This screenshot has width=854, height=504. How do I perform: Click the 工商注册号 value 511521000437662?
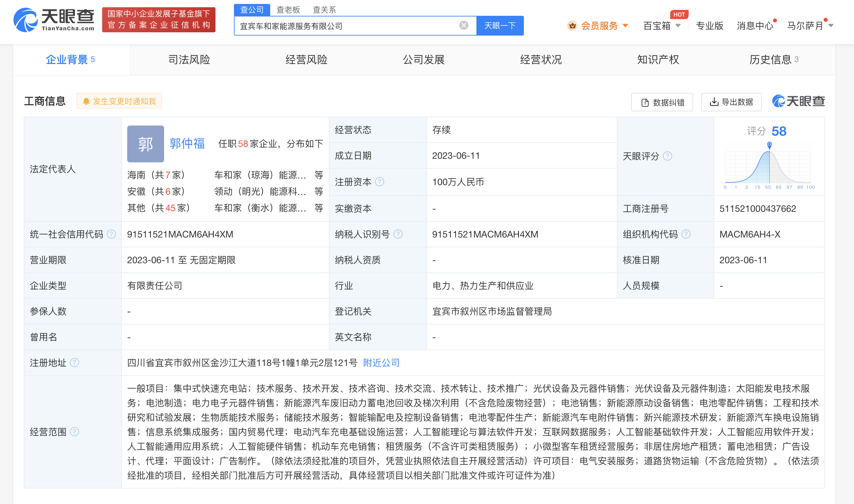click(x=757, y=208)
